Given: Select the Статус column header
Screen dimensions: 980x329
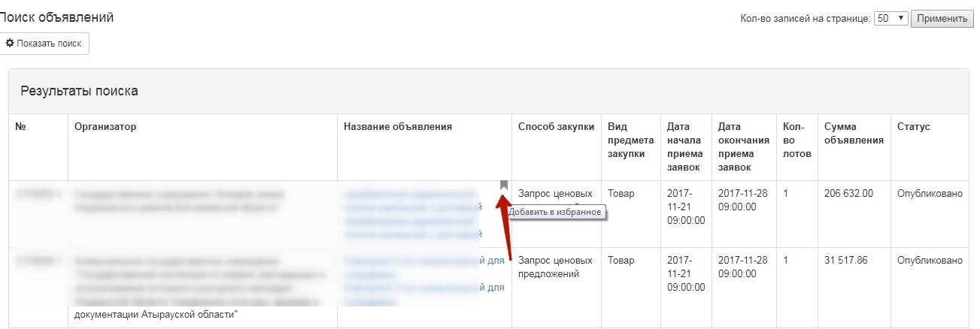Looking at the screenshot, I should point(913,127).
